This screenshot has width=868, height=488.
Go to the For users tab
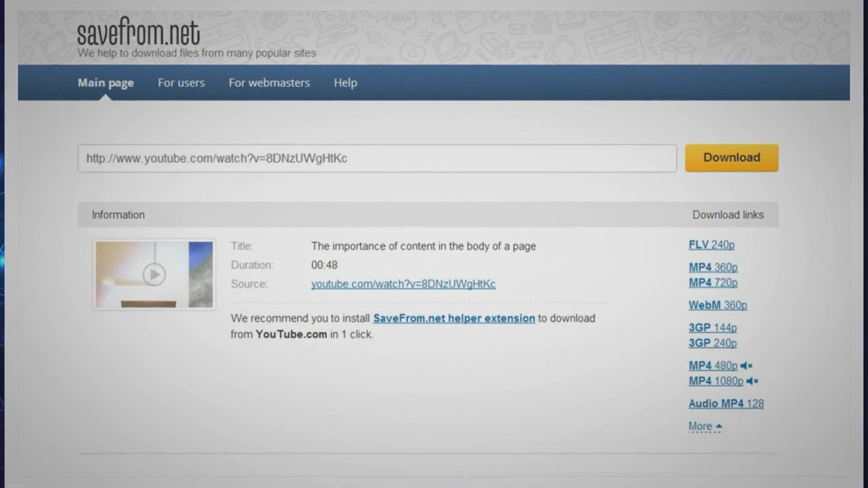pos(181,83)
